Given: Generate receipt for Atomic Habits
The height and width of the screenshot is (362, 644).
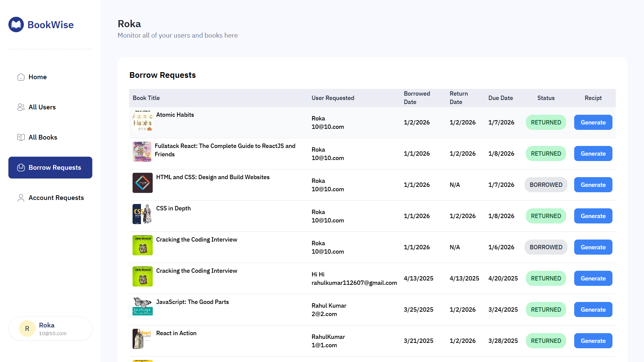Looking at the screenshot, I should 593,122.
